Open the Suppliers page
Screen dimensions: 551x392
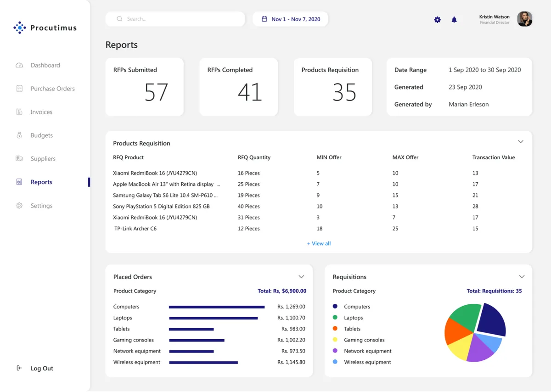click(43, 159)
